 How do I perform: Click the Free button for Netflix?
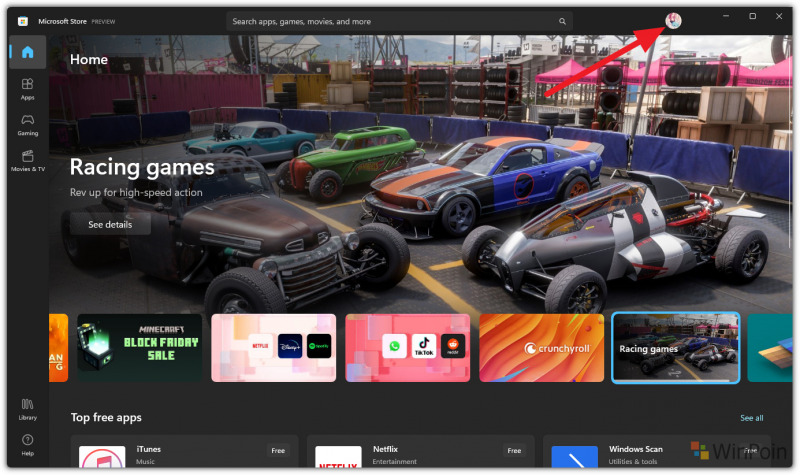pos(514,451)
